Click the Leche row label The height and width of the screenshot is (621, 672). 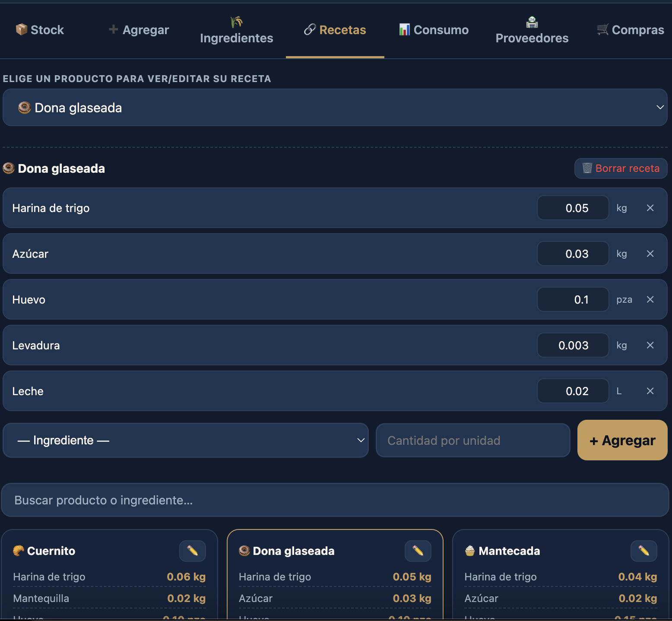[28, 391]
